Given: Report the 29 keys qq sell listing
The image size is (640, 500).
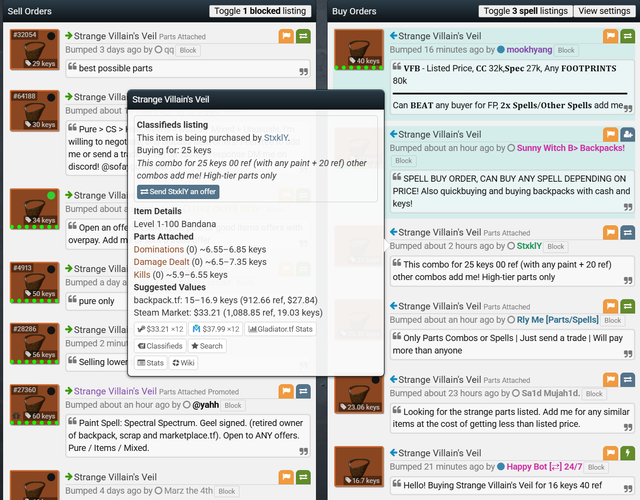Looking at the screenshot, I should point(286,36).
